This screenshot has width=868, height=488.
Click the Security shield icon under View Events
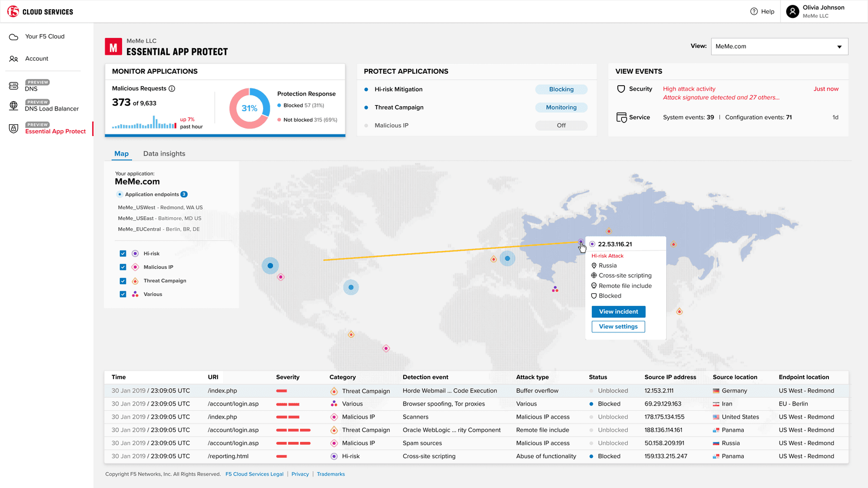[621, 88]
